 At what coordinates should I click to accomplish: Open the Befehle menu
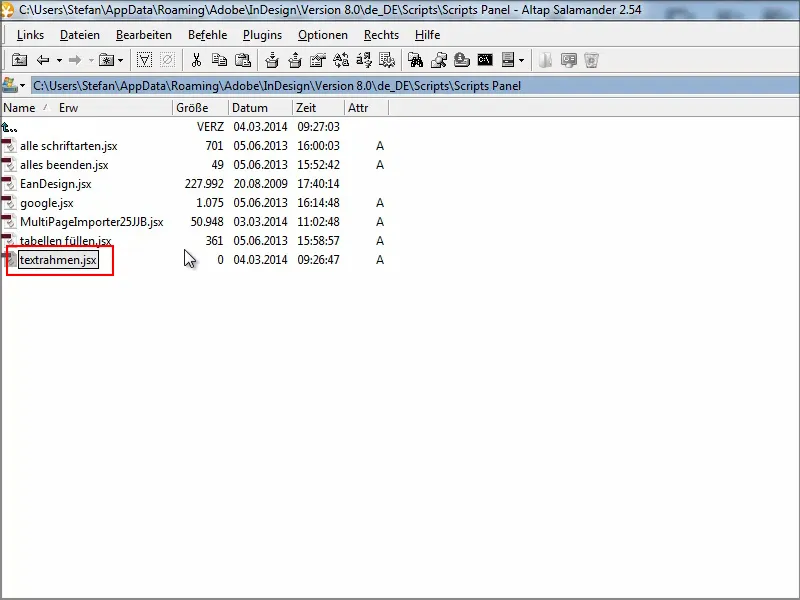click(208, 35)
